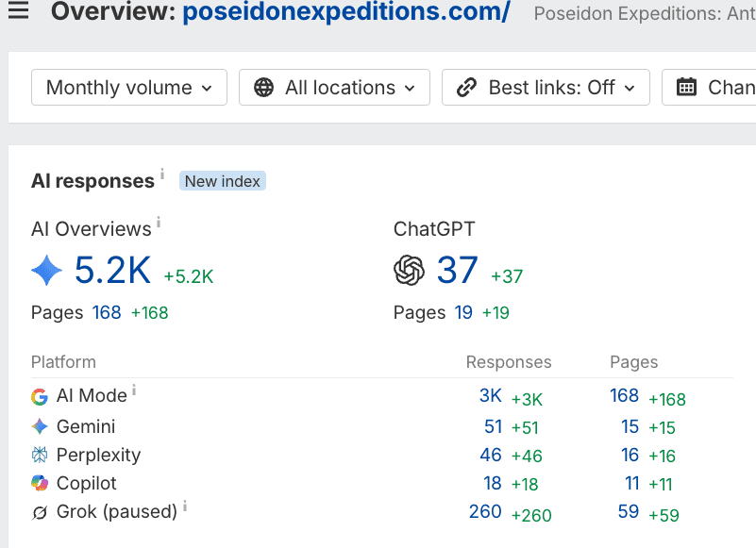756x548 pixels.
Task: Expand the All locations dropdown
Action: coord(335,87)
